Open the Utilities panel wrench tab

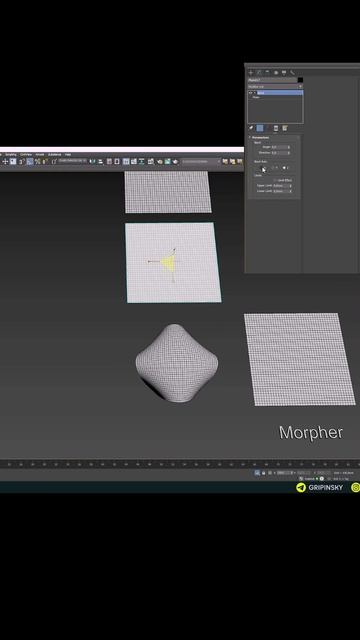(x=292, y=73)
